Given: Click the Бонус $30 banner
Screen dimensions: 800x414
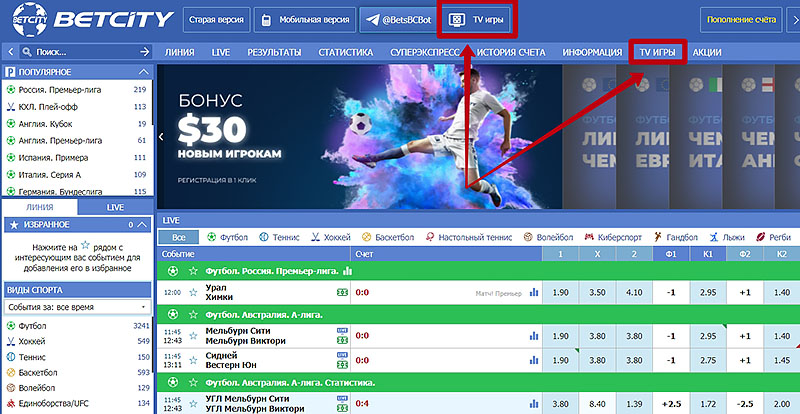Looking at the screenshot, I should [359, 137].
